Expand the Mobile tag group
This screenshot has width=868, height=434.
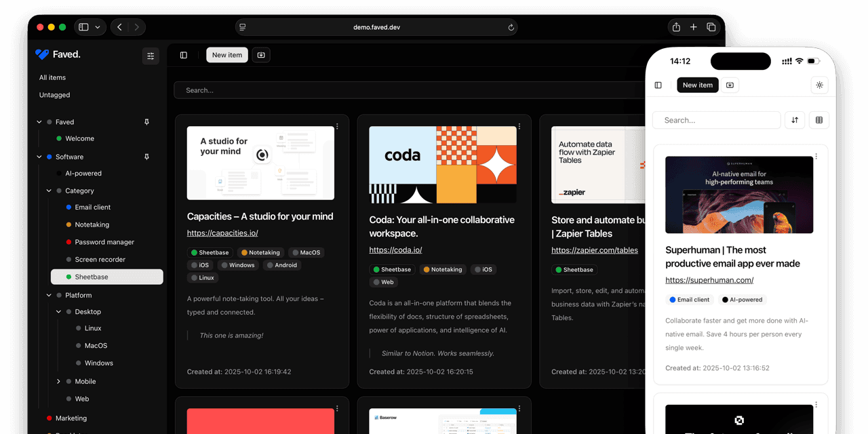click(58, 382)
